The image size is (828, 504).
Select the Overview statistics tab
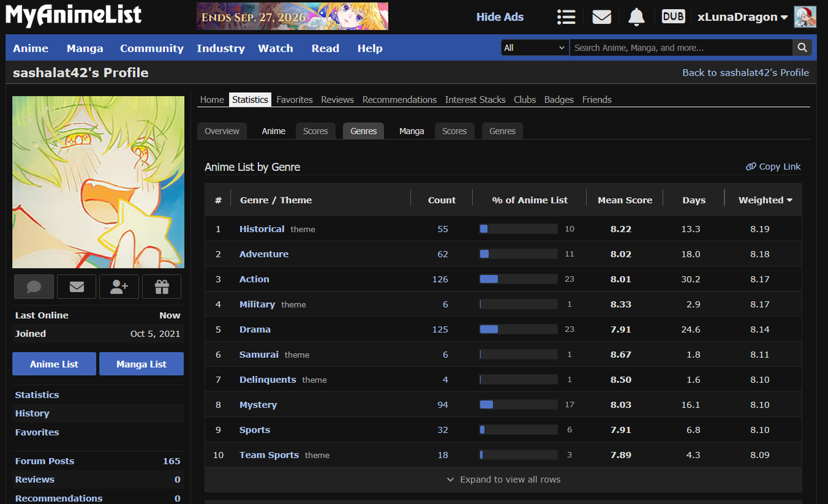click(x=222, y=131)
